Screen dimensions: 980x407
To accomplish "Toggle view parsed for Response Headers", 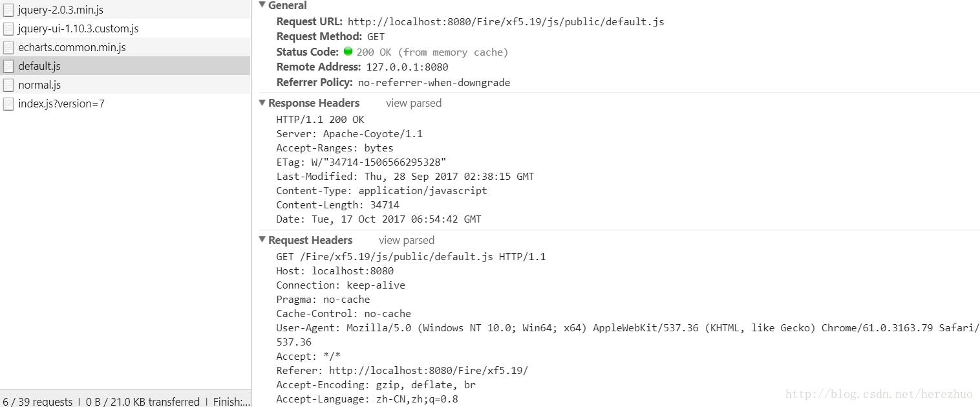I will [x=414, y=103].
